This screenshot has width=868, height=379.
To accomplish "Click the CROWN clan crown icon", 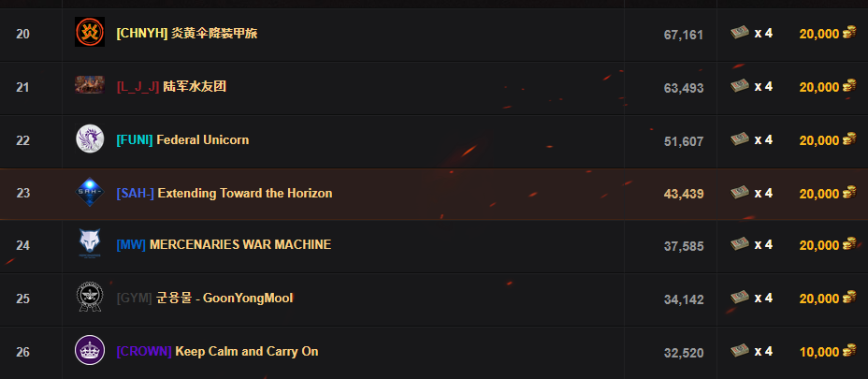I will tap(90, 350).
